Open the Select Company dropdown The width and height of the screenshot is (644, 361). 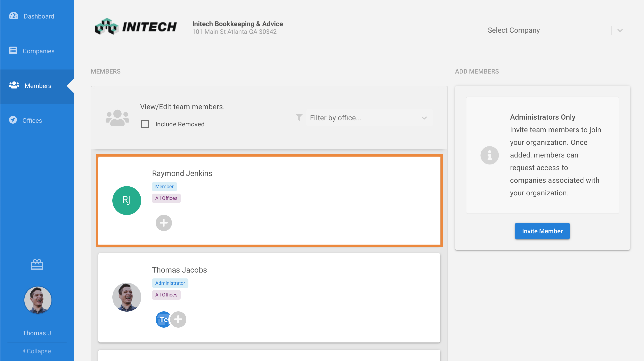click(x=555, y=30)
